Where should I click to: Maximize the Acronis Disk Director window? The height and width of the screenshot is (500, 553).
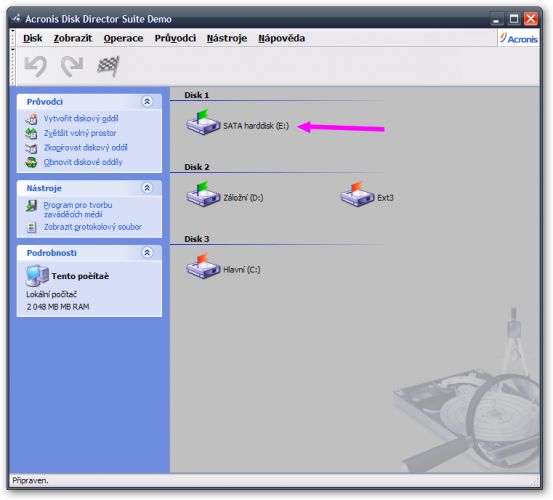pos(514,19)
